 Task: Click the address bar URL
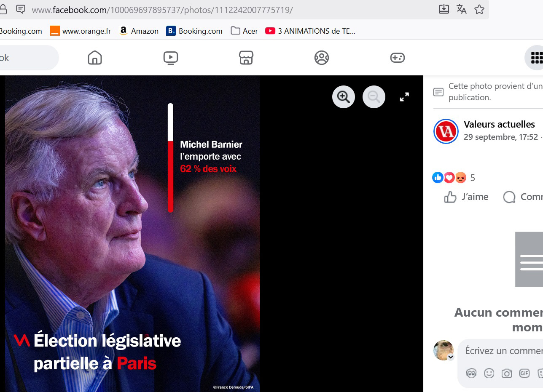162,10
